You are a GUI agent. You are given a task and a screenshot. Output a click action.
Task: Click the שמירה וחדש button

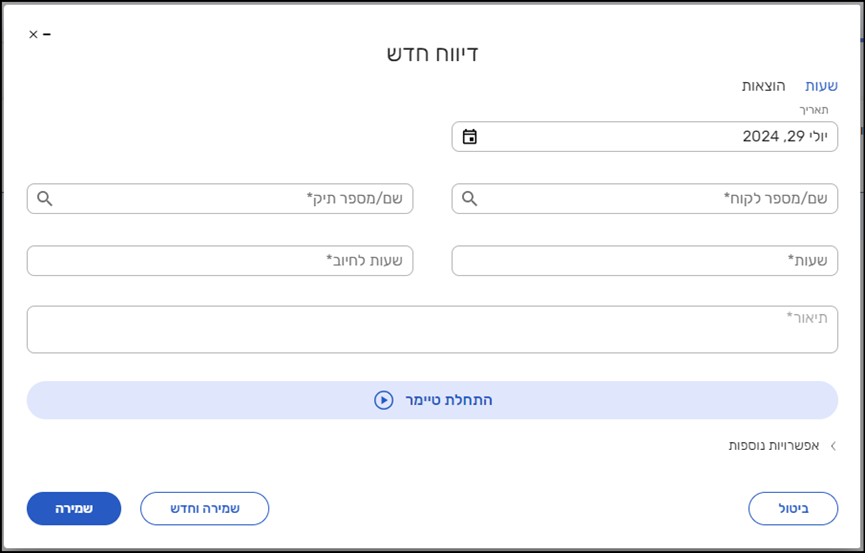204,509
